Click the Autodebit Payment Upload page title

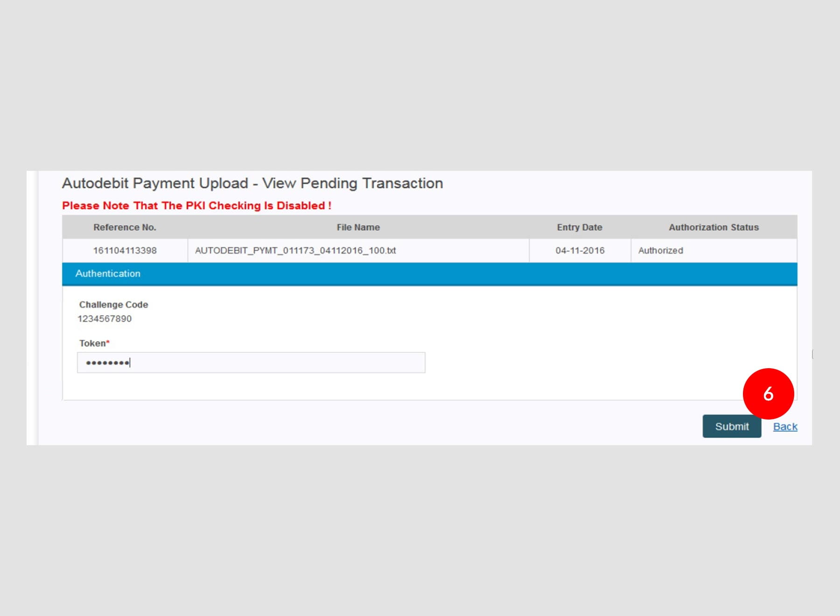[252, 183]
